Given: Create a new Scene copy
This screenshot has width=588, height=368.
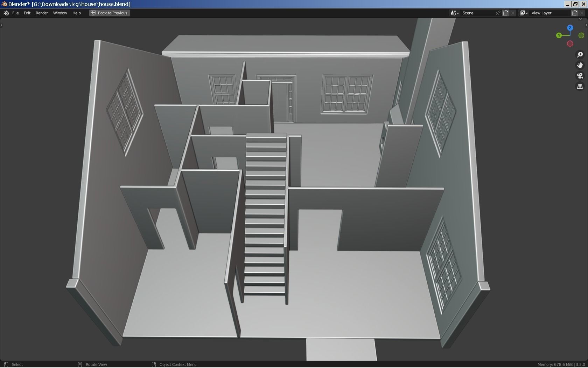Looking at the screenshot, I should 505,13.
